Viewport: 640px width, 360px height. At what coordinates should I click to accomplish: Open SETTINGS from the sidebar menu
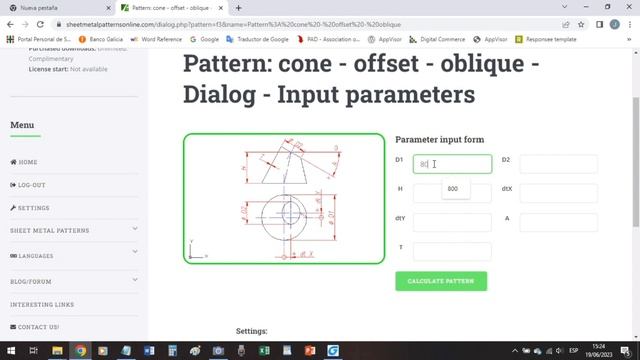pyautogui.click(x=29, y=208)
